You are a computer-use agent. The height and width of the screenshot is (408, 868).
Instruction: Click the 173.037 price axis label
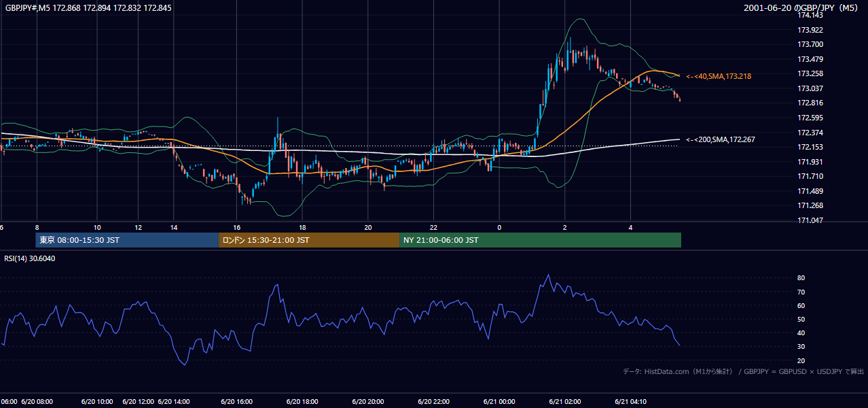click(x=810, y=88)
